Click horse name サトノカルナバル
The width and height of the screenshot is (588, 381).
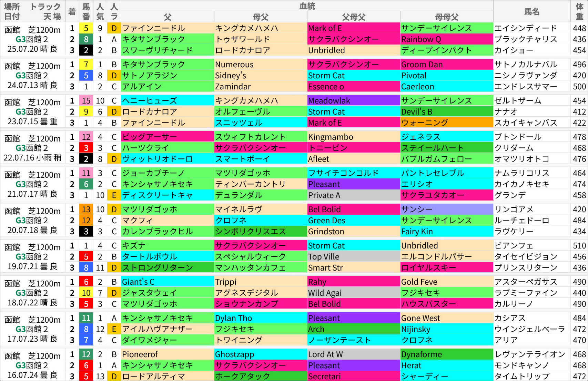click(526, 64)
